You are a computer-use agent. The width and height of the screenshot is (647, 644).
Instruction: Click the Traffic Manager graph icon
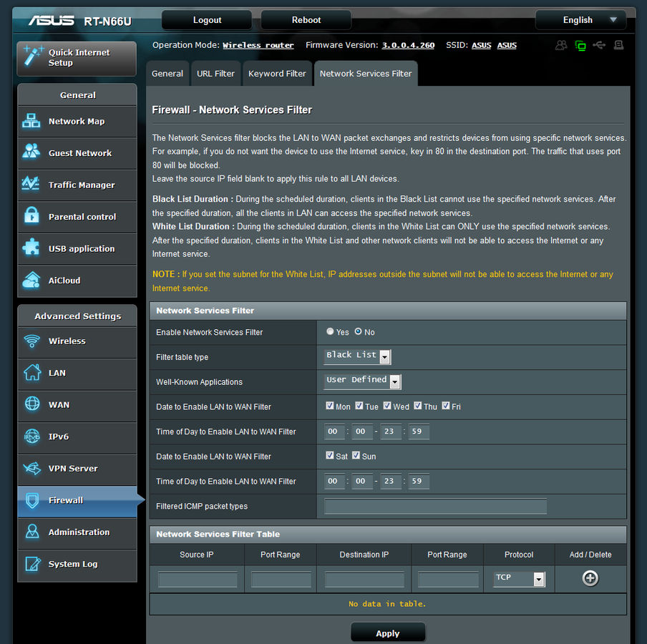31,184
